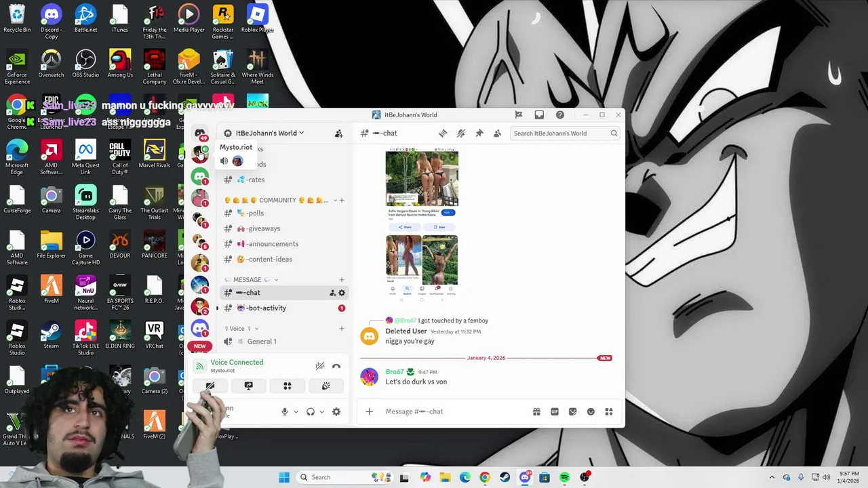Click the message input for chat
The width and height of the screenshot is (868, 488).
pos(454,411)
